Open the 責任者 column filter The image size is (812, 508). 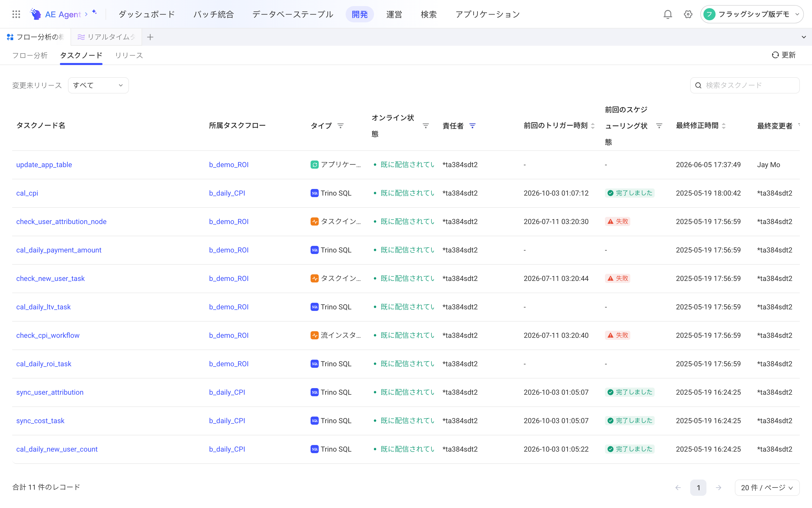tap(472, 126)
